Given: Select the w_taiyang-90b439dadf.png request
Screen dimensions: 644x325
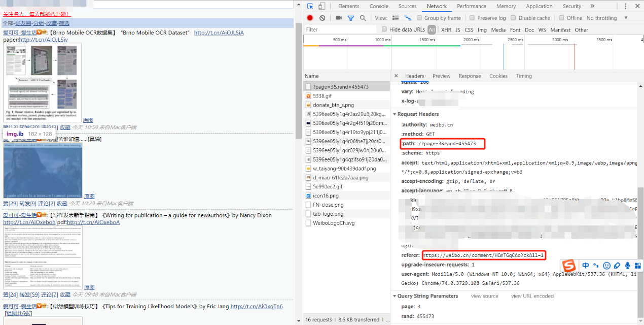Looking at the screenshot, I should click(346, 168).
